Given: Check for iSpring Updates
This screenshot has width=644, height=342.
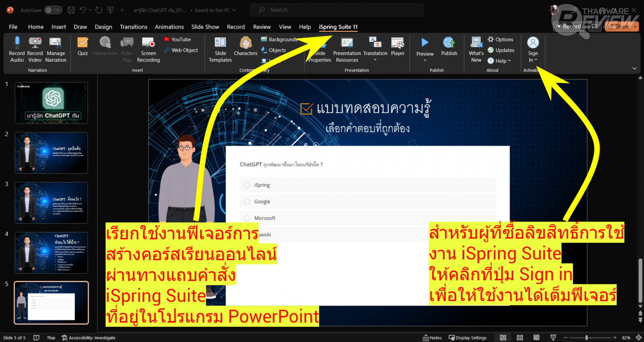Looking at the screenshot, I should [x=501, y=50].
